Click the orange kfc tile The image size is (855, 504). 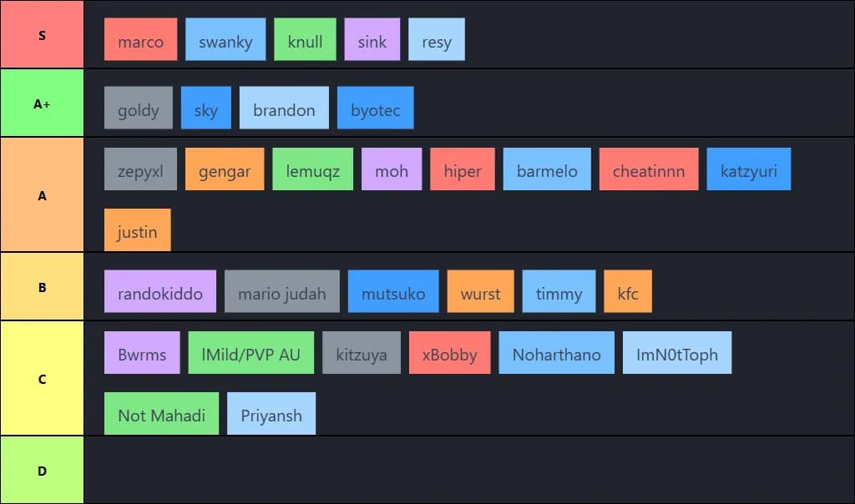click(x=627, y=292)
